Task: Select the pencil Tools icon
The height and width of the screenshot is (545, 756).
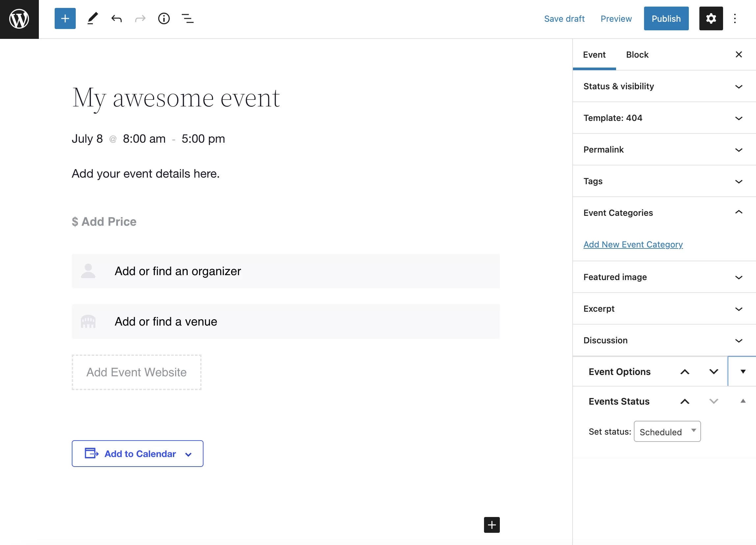Action: (x=92, y=19)
